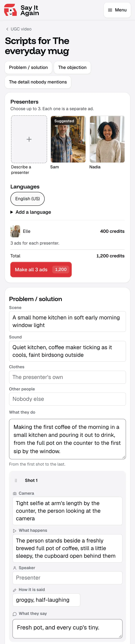Click into the Clothes input field
This screenshot has height=644, width=135.
click(67, 377)
